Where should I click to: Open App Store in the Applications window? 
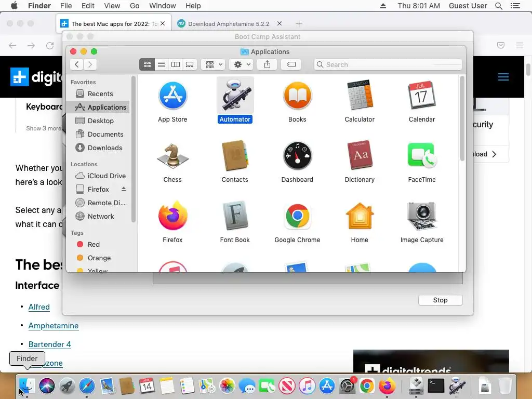(172, 96)
